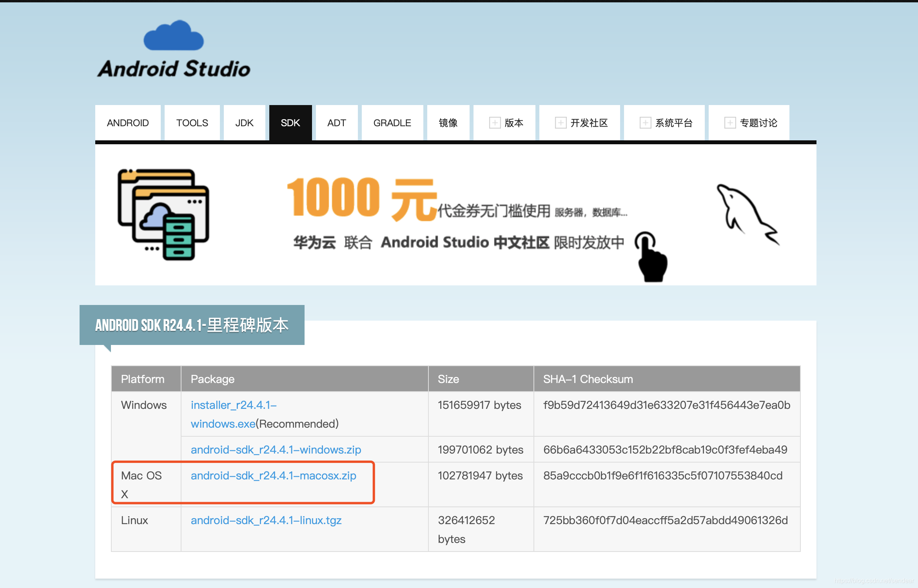Viewport: 918px width, 588px height.
Task: Open the ANDROID tab
Action: tap(128, 123)
